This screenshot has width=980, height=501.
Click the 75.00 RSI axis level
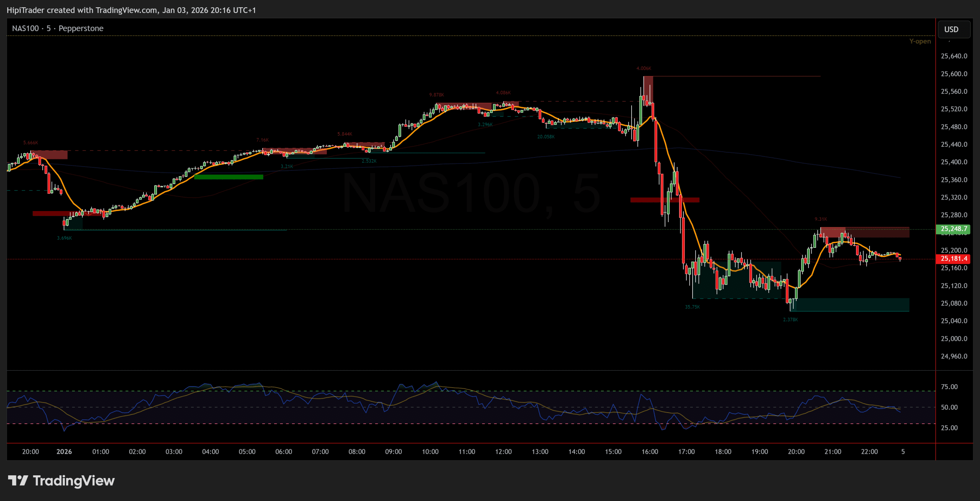pos(949,387)
